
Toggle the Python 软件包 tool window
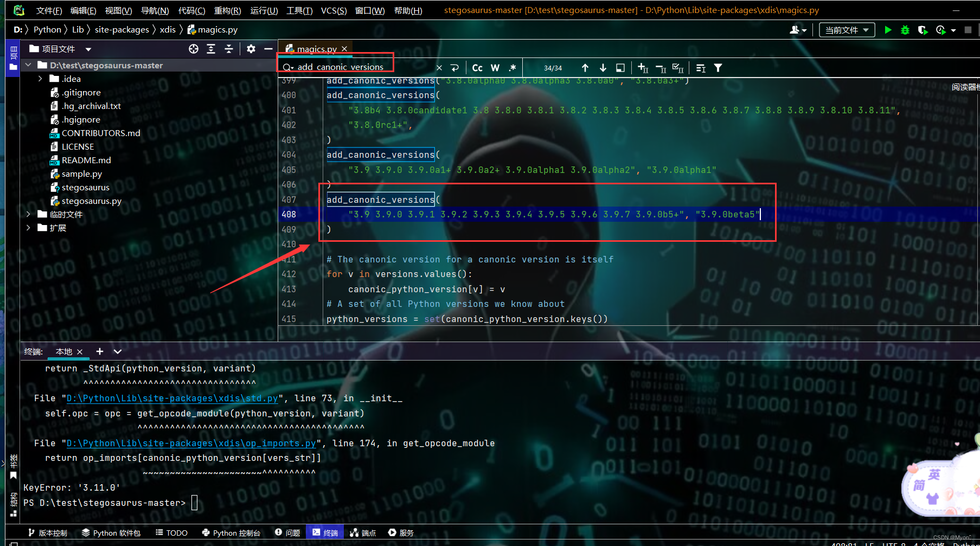[111, 533]
